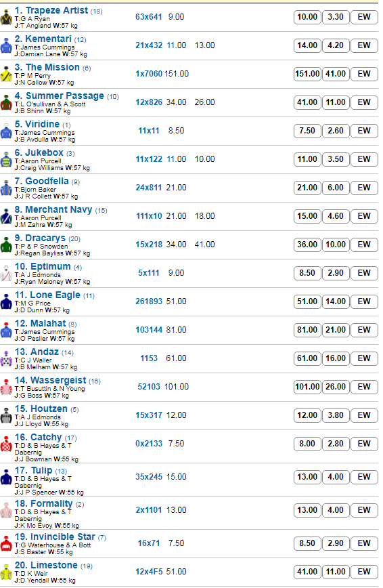The height and width of the screenshot is (588, 383).
Task: Click Merchant Navy jockey silks icon
Action: 6,217
